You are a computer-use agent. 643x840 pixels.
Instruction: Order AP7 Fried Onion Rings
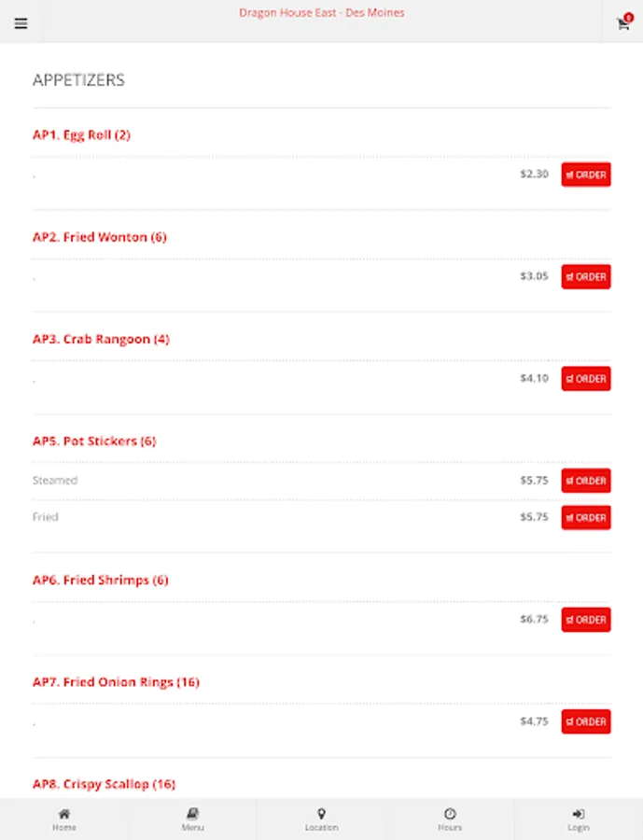click(586, 721)
